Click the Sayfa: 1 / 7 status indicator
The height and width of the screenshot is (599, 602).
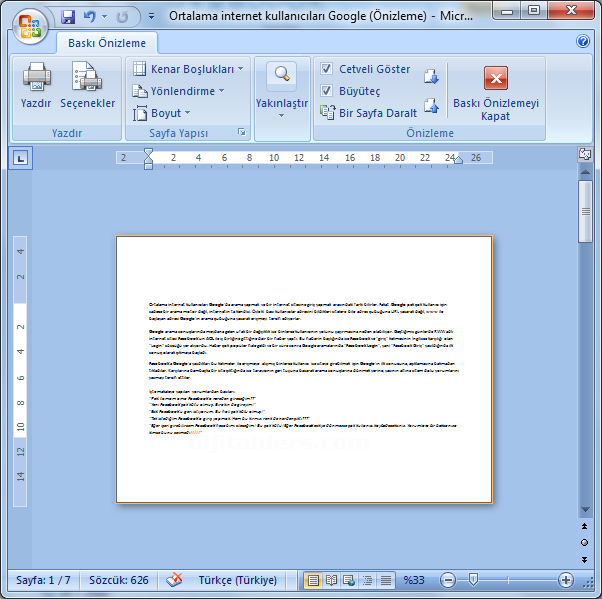click(43, 580)
